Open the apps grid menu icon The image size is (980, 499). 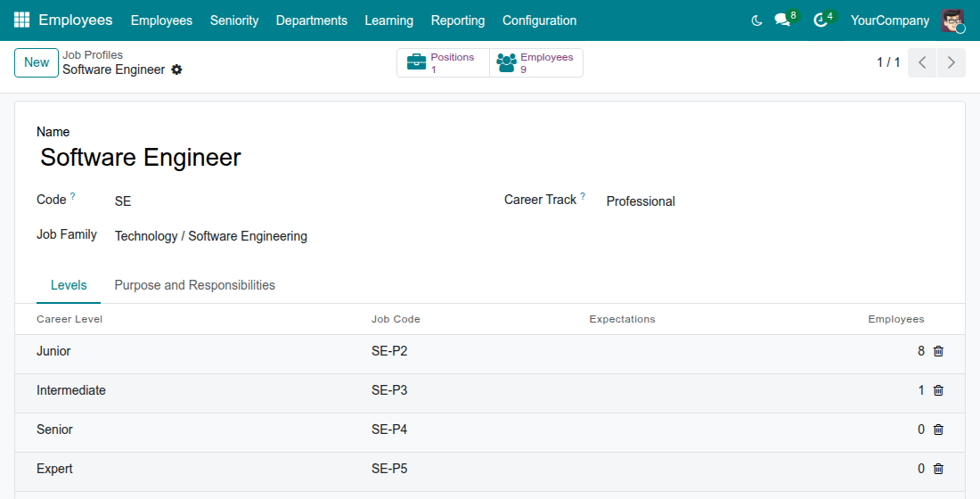[21, 20]
